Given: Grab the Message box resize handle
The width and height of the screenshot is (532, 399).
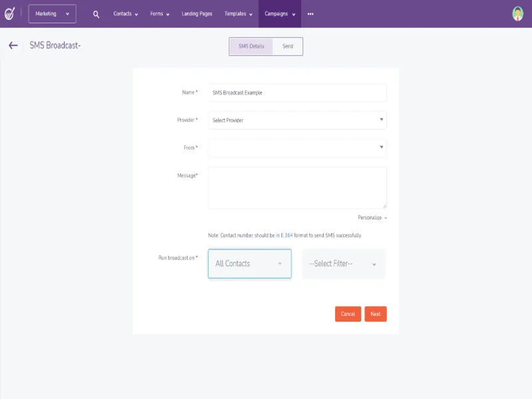Looking at the screenshot, I should (384, 206).
